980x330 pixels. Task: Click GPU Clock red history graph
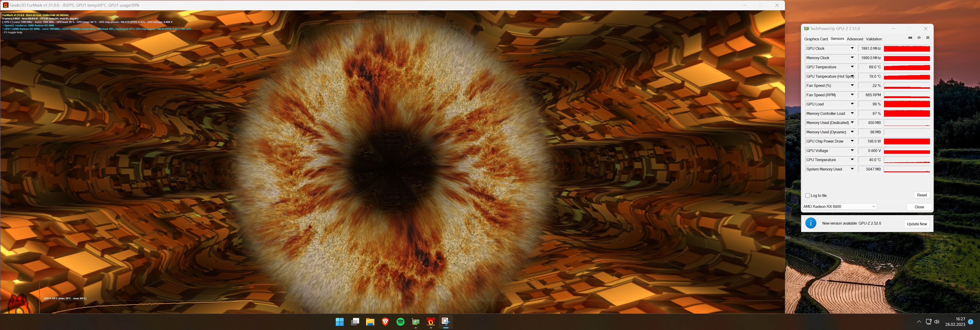[x=907, y=49]
